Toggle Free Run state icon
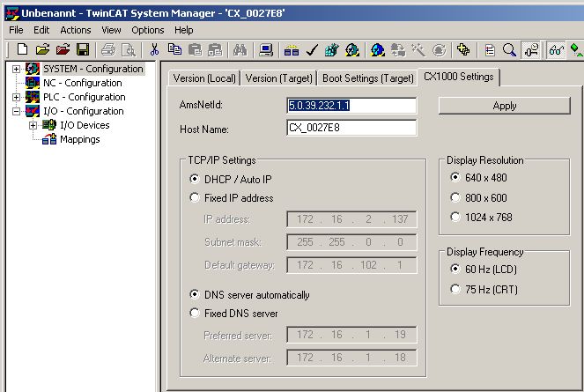This screenshot has width=584, height=392. click(439, 49)
